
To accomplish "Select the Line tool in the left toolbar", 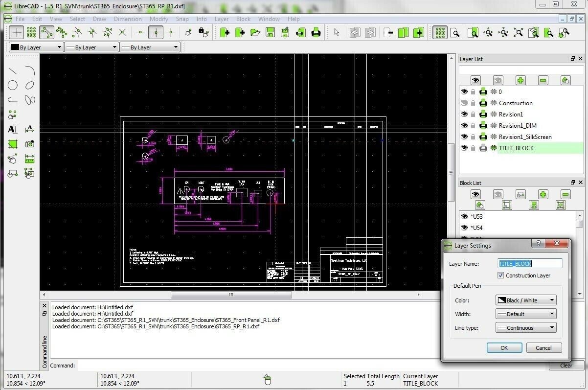I will (13, 70).
